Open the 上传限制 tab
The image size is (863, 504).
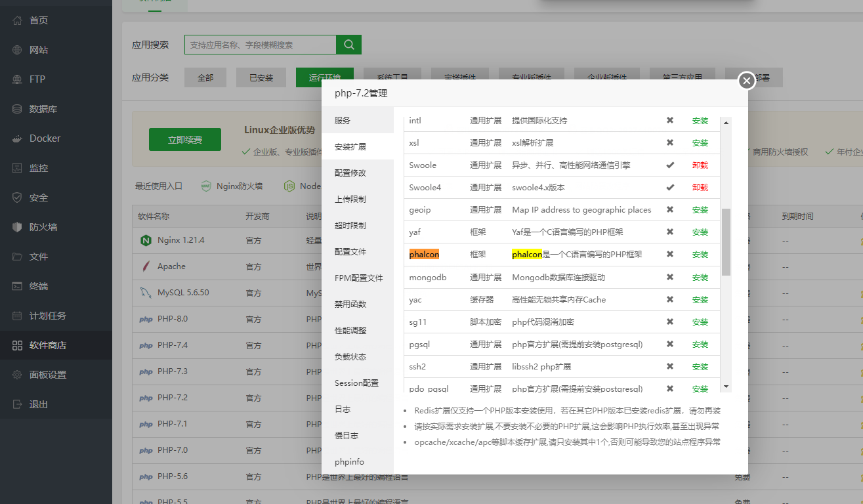point(358,199)
